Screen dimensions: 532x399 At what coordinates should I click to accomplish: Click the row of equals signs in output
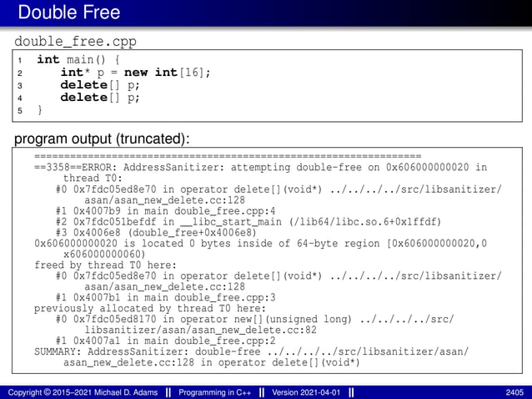[228, 156]
